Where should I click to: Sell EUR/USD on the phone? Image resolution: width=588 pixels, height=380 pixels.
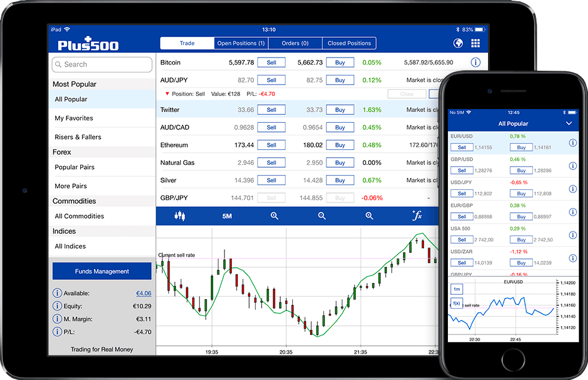click(462, 147)
